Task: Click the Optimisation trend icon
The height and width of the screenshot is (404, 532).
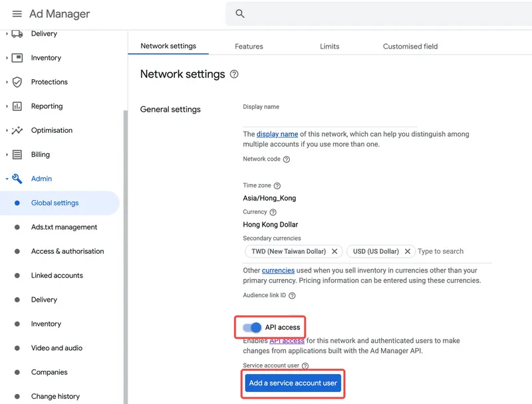Action: click(x=17, y=130)
